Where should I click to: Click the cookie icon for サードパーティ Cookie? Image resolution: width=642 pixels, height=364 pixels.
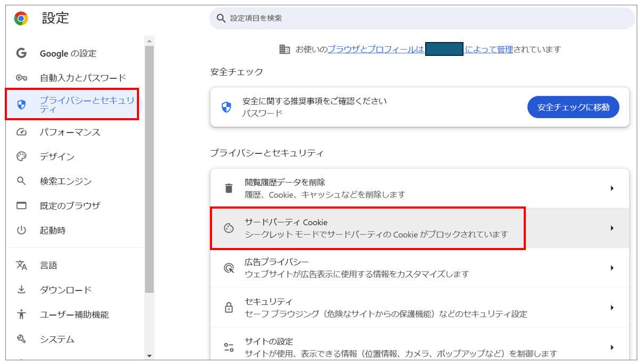point(229,228)
